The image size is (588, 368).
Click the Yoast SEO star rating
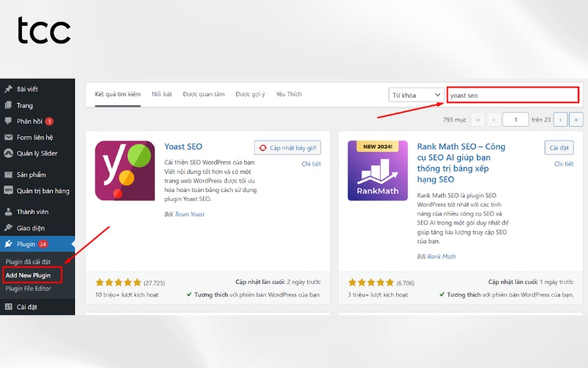[x=118, y=282]
